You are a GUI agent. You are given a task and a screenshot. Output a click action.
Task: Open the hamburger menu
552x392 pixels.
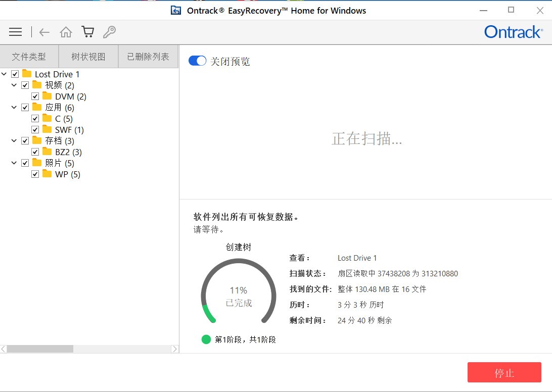[15, 31]
